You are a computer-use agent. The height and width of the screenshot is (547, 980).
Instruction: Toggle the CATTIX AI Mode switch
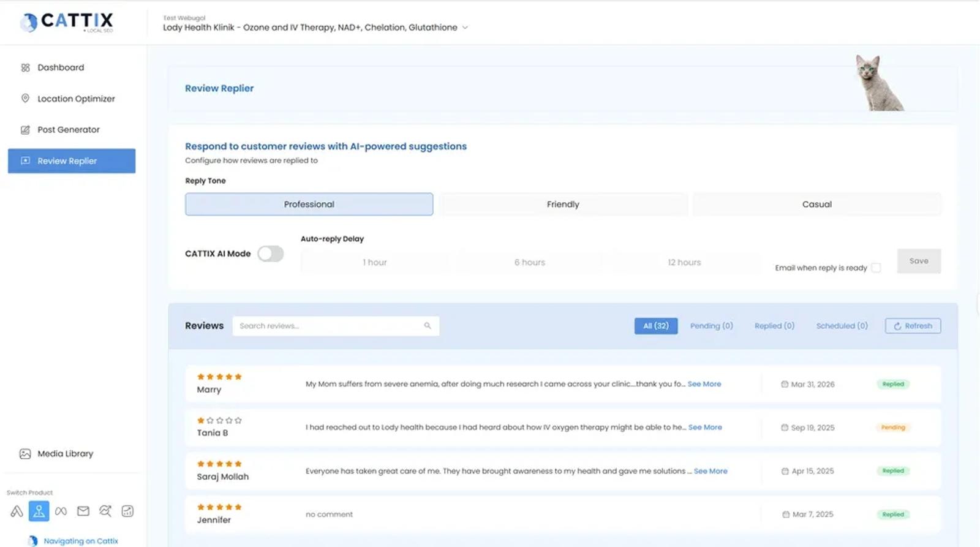click(271, 254)
